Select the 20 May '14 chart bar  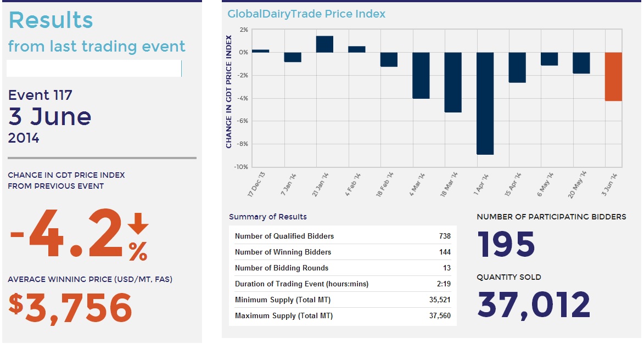coord(581,63)
